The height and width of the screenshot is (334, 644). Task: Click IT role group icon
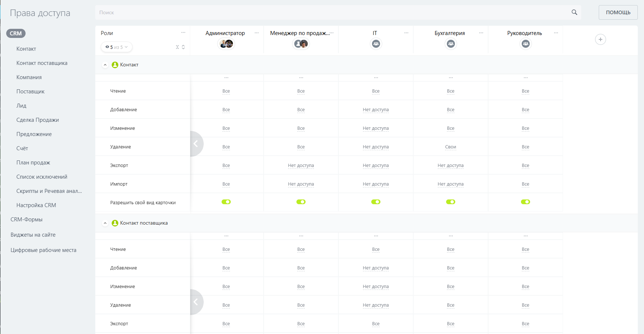pyautogui.click(x=376, y=44)
